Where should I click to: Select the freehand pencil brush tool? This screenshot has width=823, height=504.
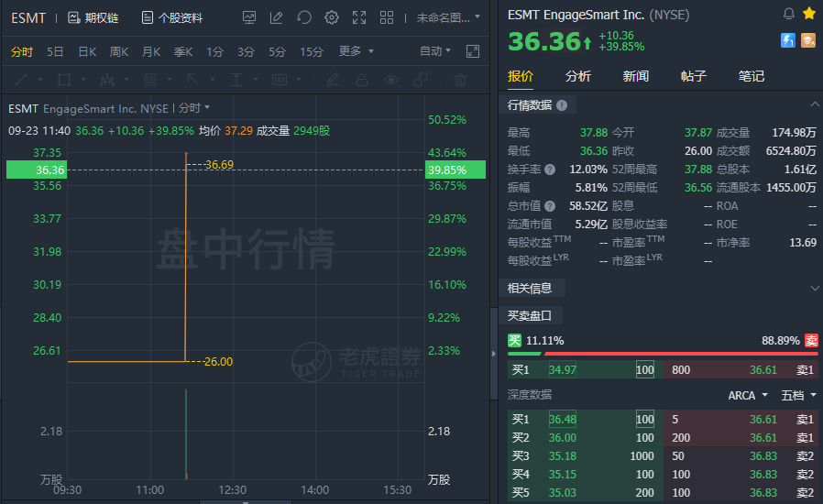[333, 80]
